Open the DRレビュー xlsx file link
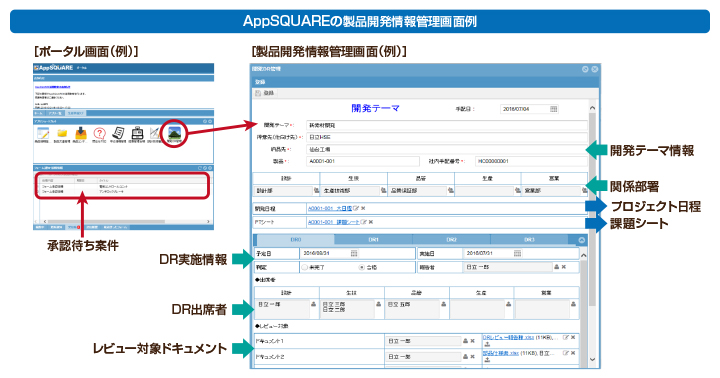720x378 pixels. pyautogui.click(x=508, y=337)
